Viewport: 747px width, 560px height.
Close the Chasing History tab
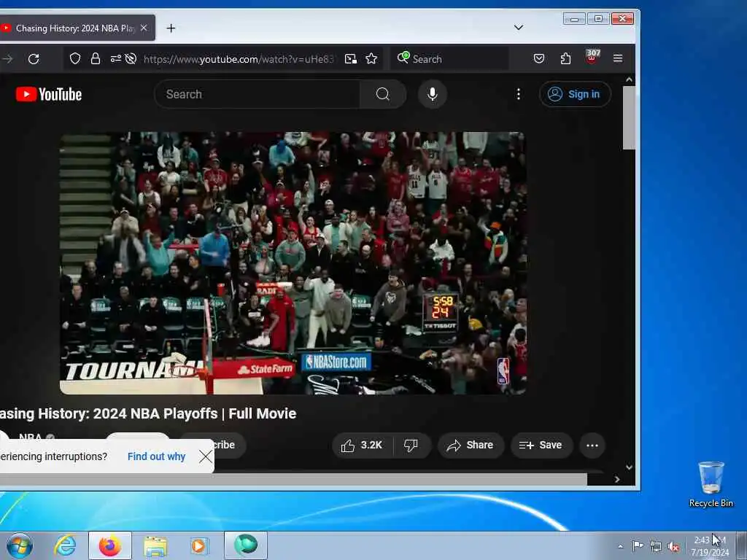coord(144,28)
